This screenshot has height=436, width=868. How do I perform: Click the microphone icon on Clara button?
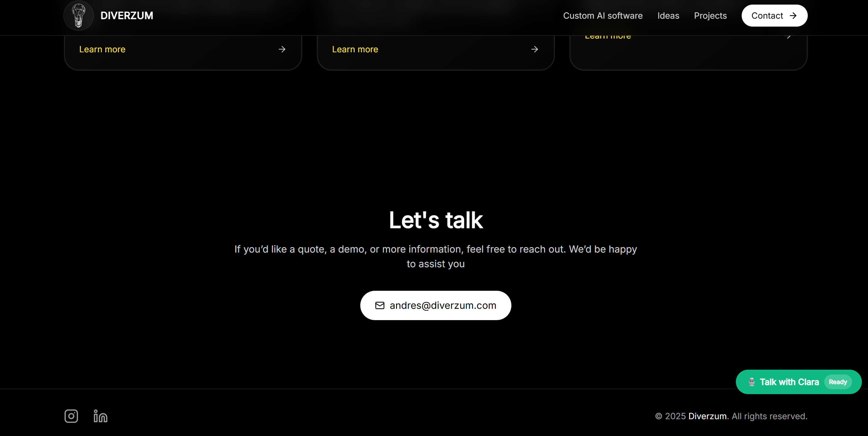coord(751,382)
